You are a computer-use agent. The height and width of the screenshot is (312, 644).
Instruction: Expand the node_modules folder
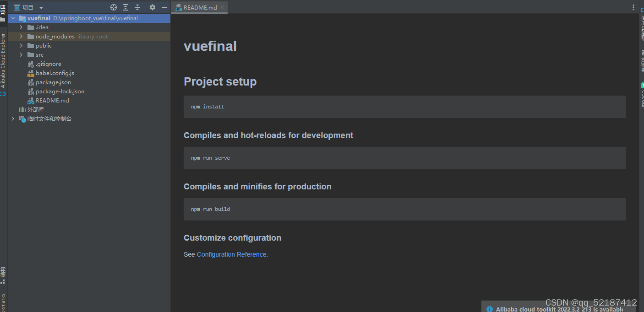coord(21,37)
